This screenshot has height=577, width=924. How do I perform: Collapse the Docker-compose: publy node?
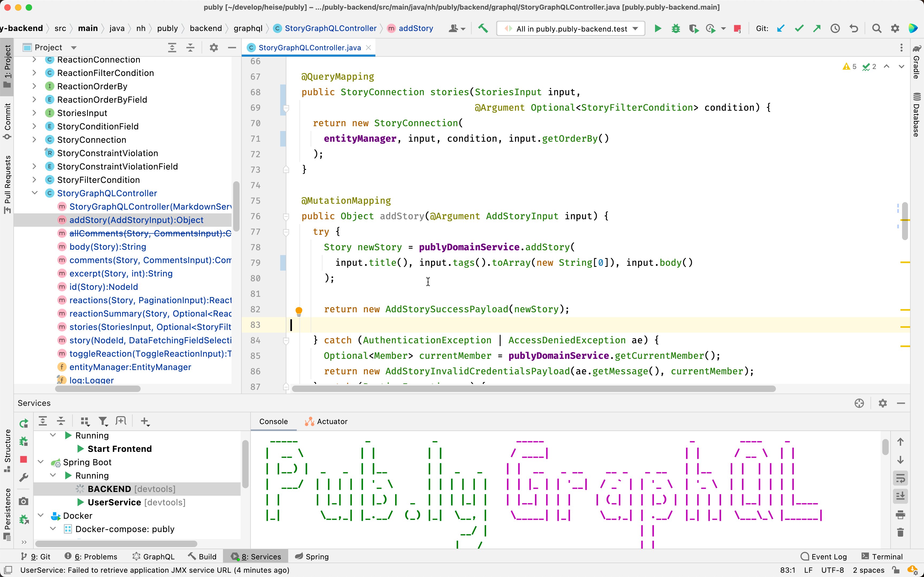coord(53,529)
